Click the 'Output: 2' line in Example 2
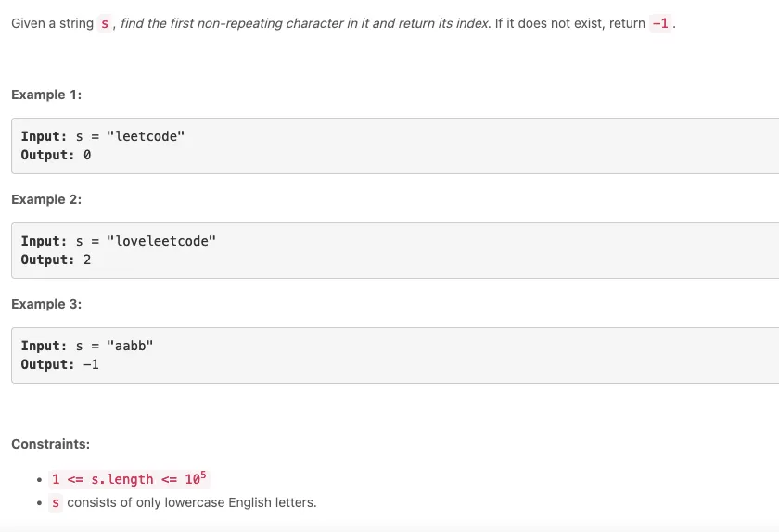Viewport: 779px width, 532px height. (56, 260)
